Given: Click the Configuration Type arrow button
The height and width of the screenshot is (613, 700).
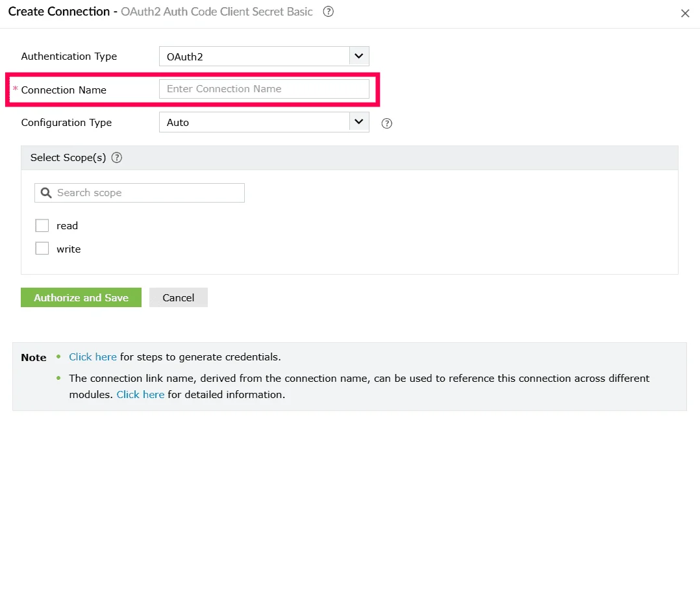Looking at the screenshot, I should 359,122.
